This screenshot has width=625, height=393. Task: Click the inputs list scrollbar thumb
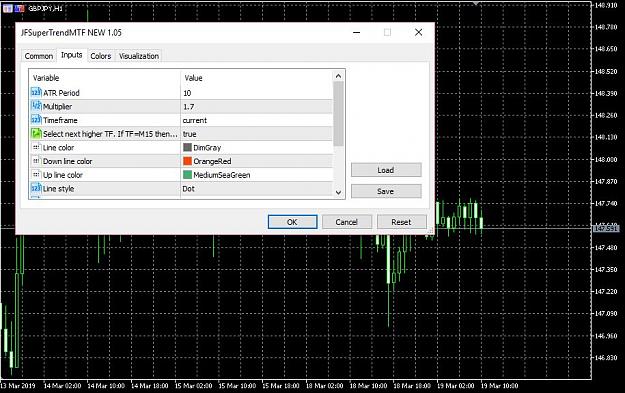[338, 114]
